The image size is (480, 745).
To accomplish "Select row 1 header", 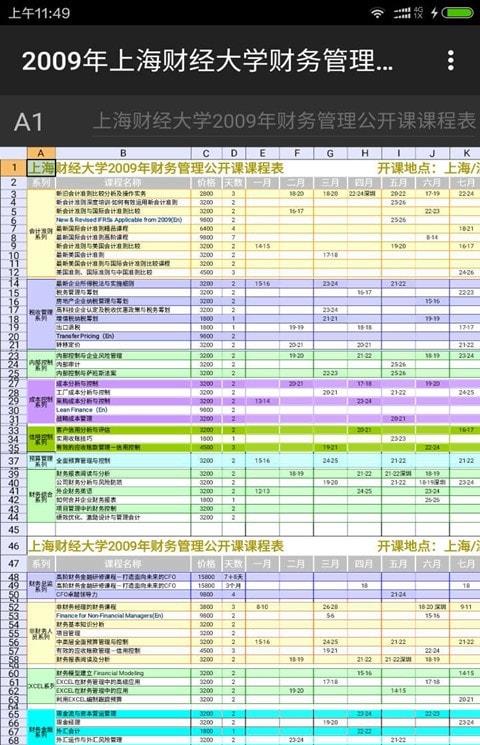I will [x=14, y=168].
